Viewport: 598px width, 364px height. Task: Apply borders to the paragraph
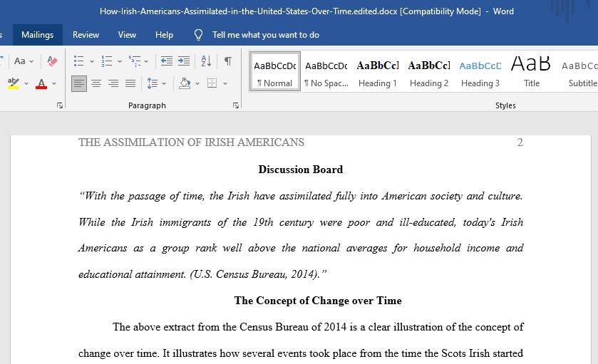(212, 83)
